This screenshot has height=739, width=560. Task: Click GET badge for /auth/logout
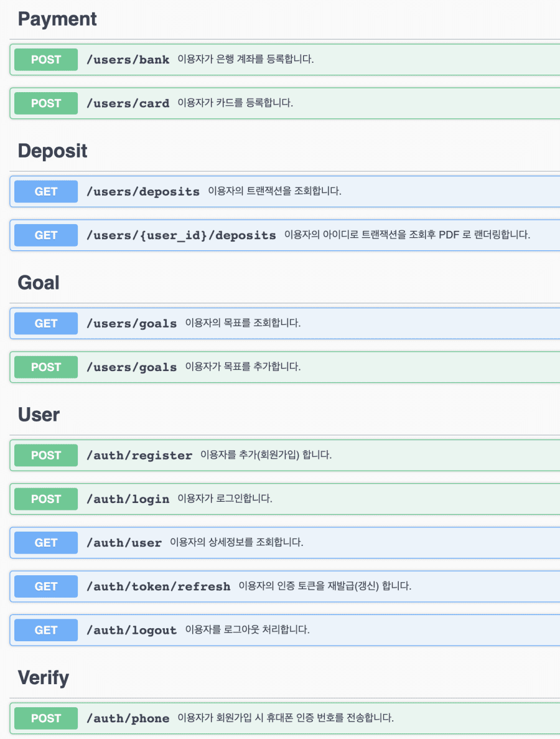click(46, 630)
